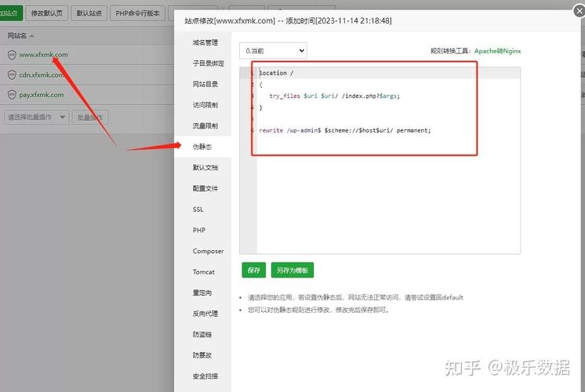Open the www.xfxmk.com site link

[43, 55]
